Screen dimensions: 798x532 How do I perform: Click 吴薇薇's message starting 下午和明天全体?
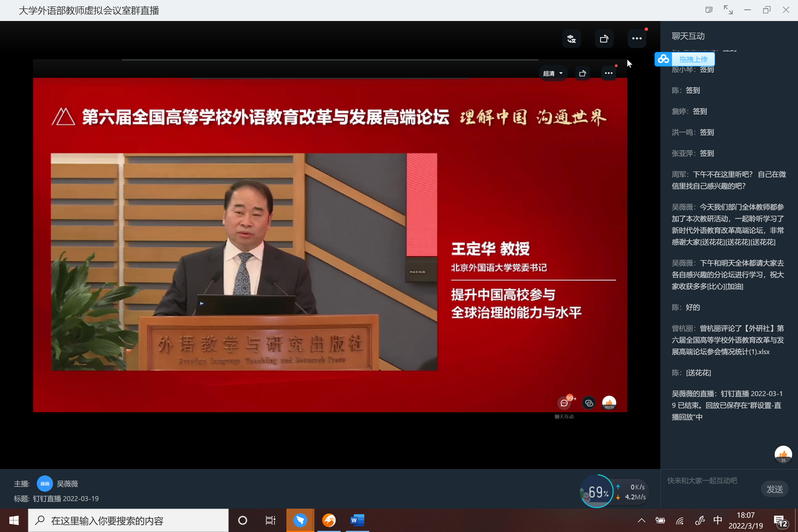click(728, 275)
